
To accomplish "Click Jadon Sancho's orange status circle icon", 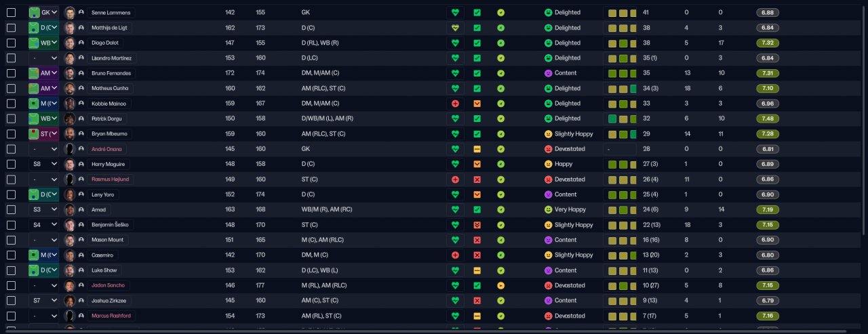I will click(500, 285).
